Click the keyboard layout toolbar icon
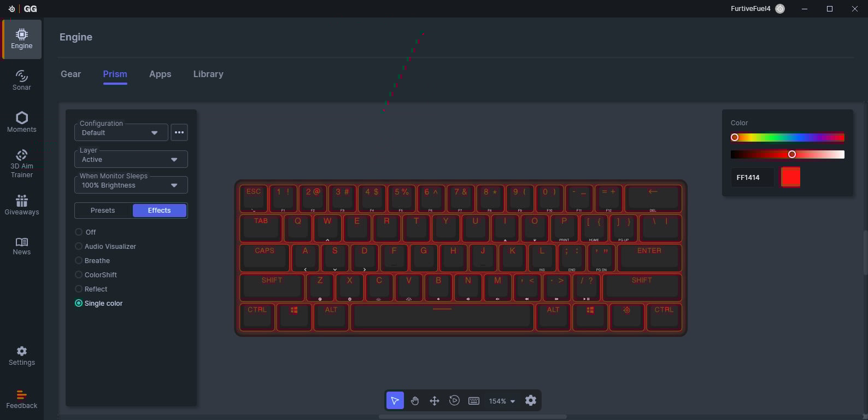 [x=474, y=401]
